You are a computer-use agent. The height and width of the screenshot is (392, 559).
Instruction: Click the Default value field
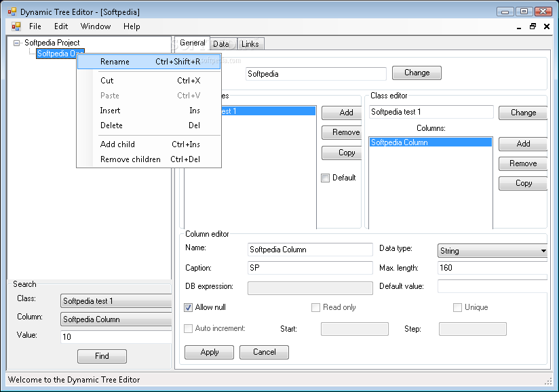493,286
